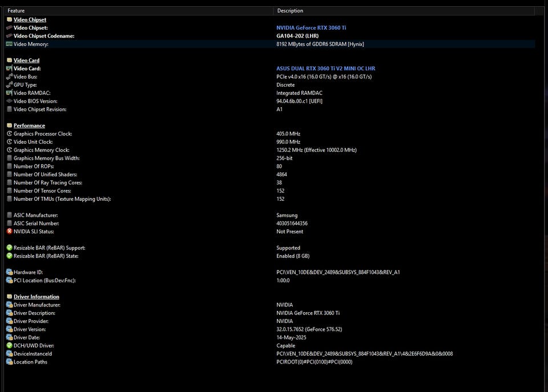Select the ASIC serial number 403051644356
The image size is (548, 392).
pyautogui.click(x=292, y=223)
